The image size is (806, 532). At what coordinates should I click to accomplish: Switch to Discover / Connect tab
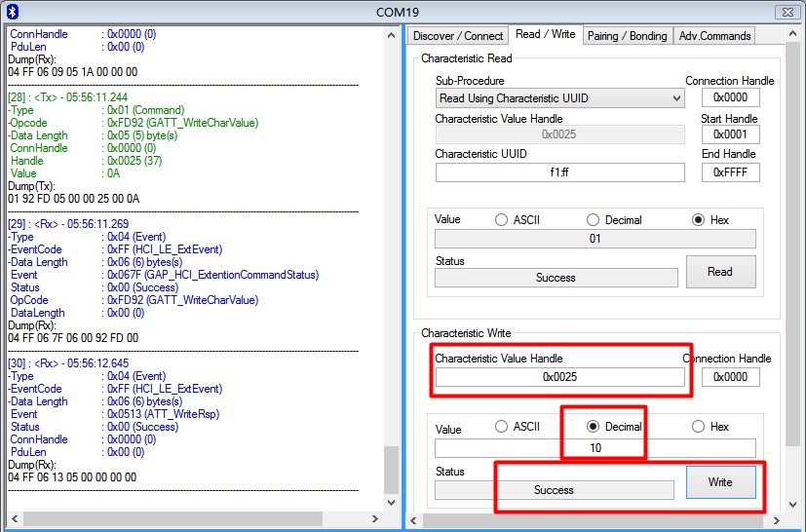(x=457, y=36)
